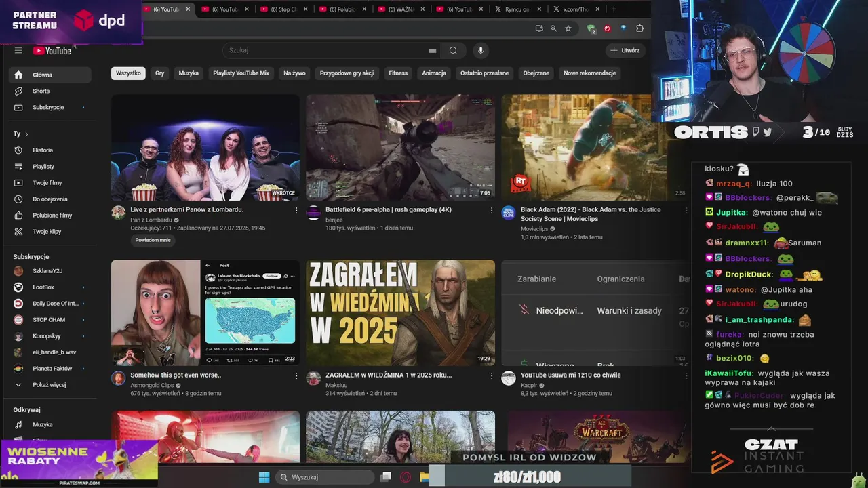868x488 pixels.
Task: Select Przygodowe gry akcji chip
Action: [x=347, y=73]
